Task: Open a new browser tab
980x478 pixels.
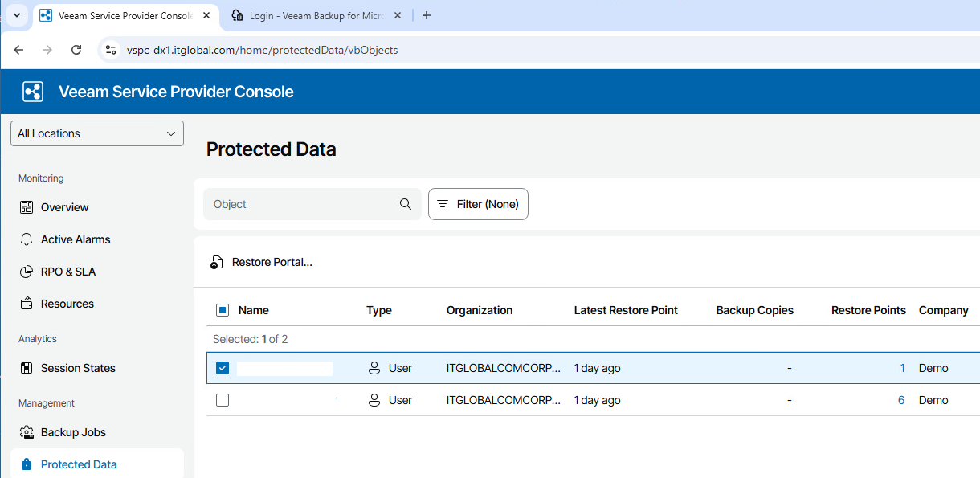Action: point(427,15)
